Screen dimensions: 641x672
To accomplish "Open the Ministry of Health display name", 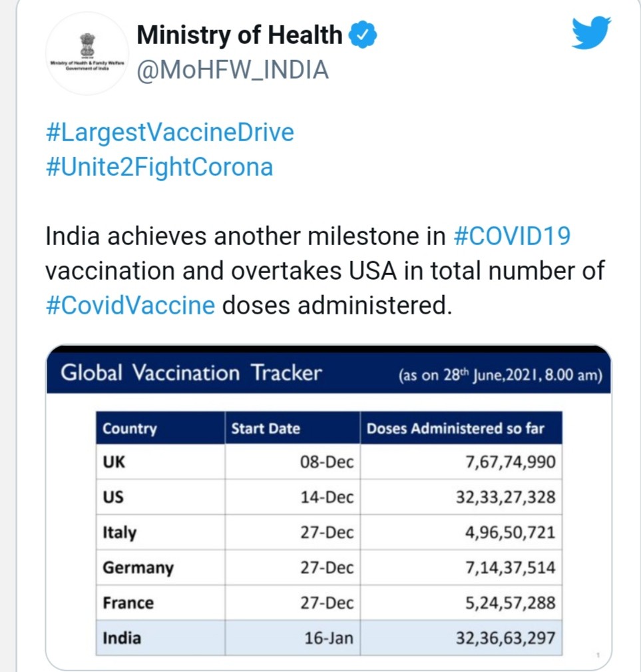I will tap(239, 35).
